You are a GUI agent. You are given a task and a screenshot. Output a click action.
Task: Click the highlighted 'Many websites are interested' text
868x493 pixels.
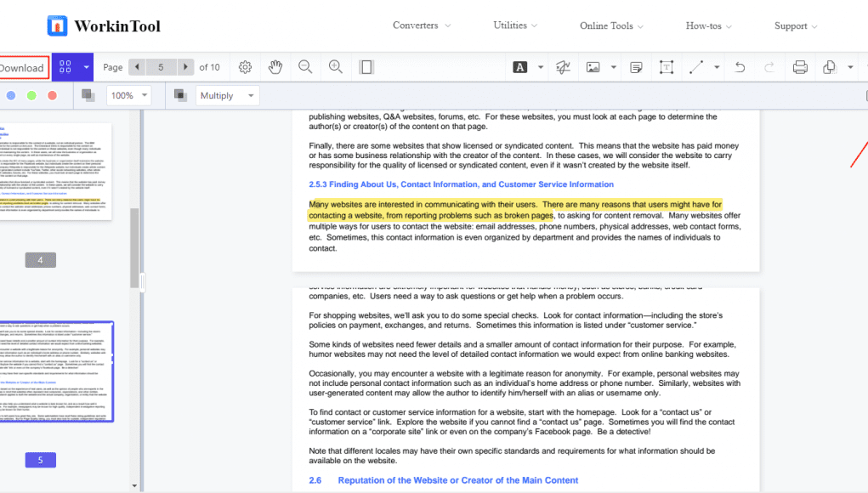515,210
